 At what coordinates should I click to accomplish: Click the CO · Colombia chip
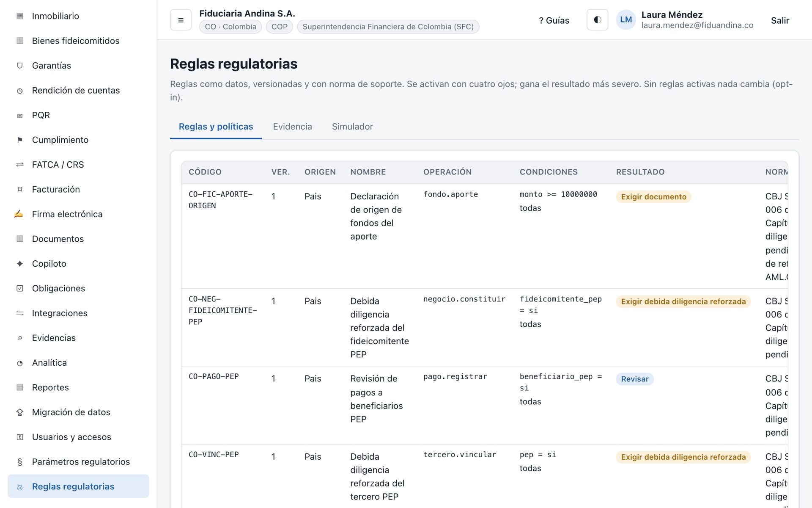[230, 27]
